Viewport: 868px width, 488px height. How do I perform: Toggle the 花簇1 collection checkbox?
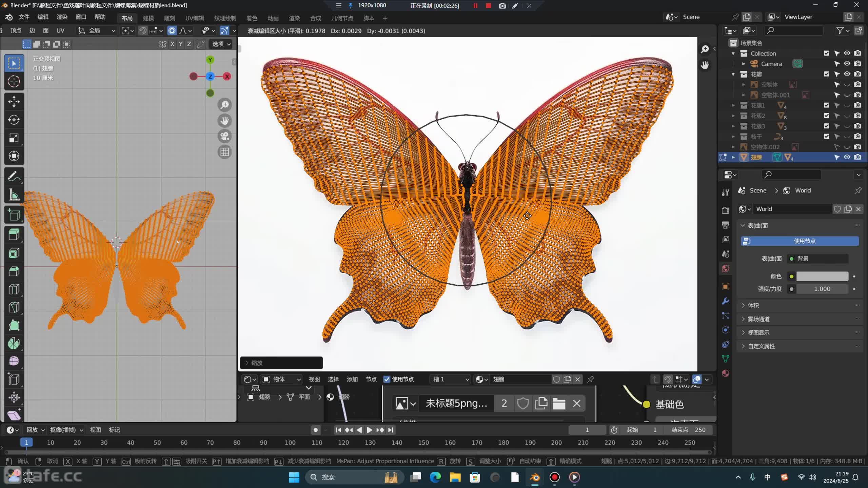(x=827, y=105)
